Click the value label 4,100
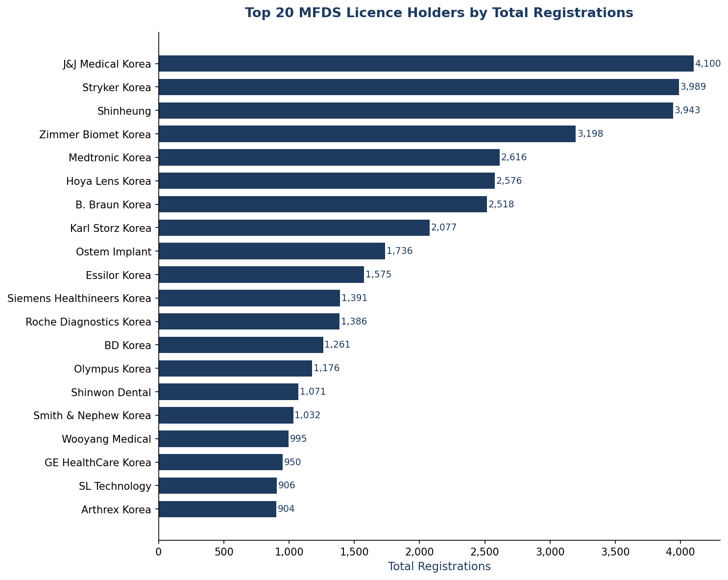The height and width of the screenshot is (580, 728). 708,64
